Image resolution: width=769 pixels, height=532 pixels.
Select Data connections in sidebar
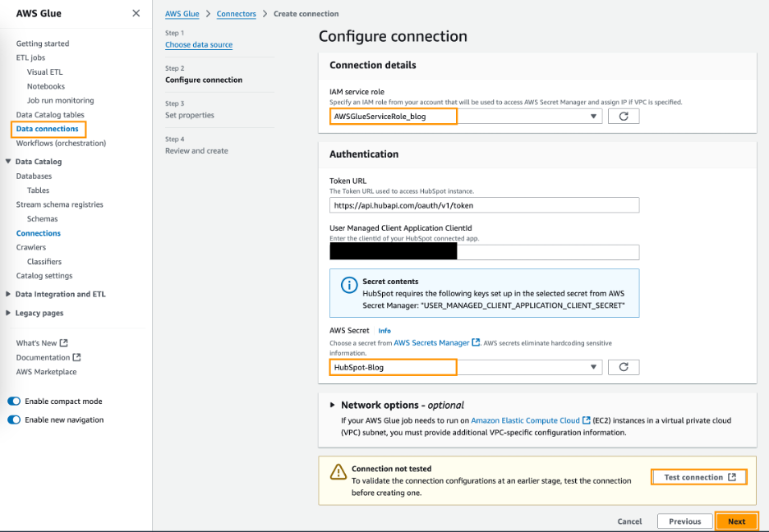tap(47, 128)
